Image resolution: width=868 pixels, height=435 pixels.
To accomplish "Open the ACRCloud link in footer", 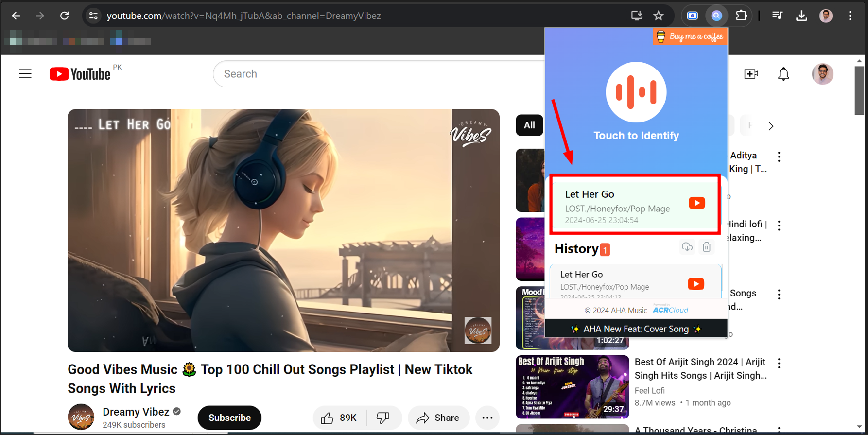I will pyautogui.click(x=670, y=310).
